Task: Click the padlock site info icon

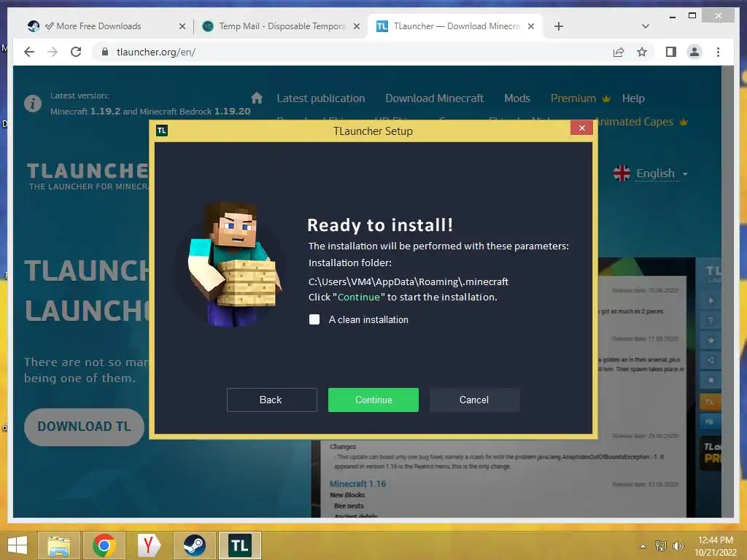Action: 105,52
